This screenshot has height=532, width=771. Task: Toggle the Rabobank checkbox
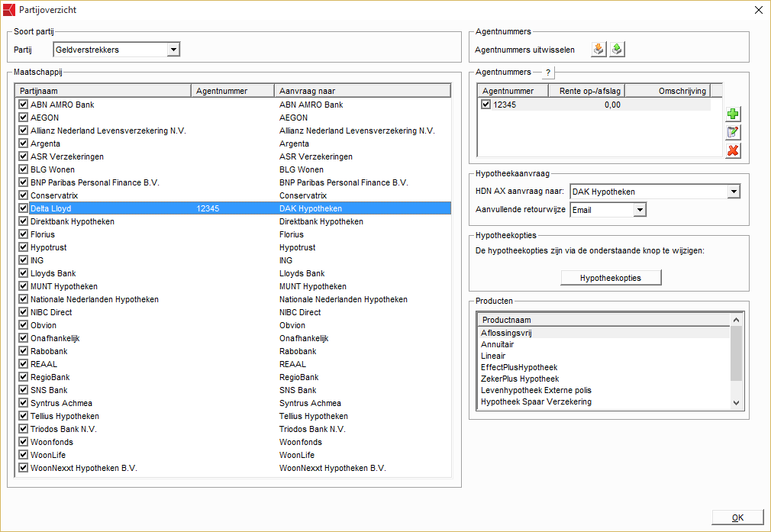pos(23,351)
